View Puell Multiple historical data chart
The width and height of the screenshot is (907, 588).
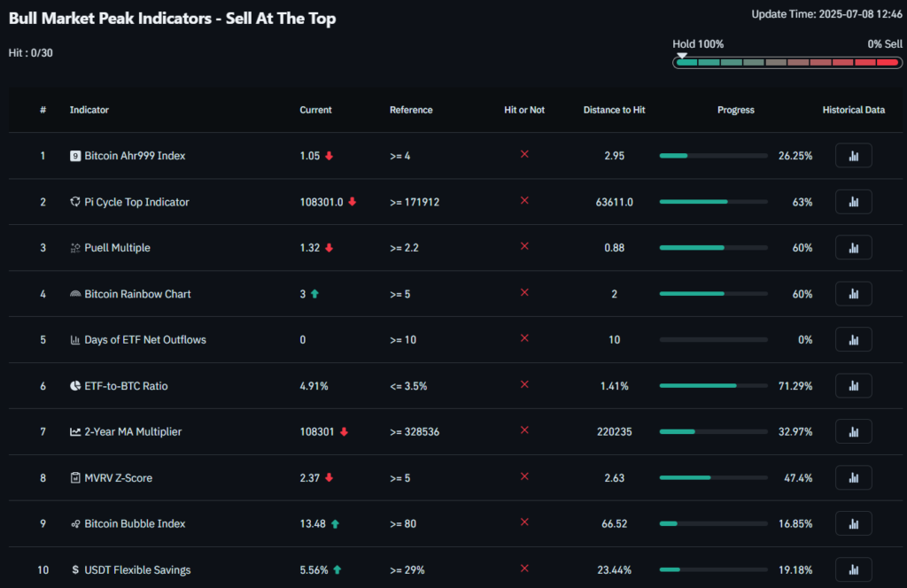pyautogui.click(x=853, y=248)
